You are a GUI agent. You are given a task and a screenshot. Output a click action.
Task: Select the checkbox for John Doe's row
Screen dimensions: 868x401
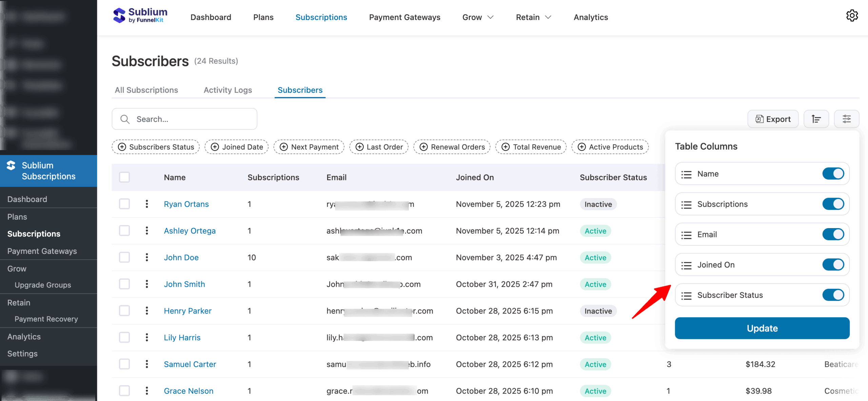(x=124, y=257)
